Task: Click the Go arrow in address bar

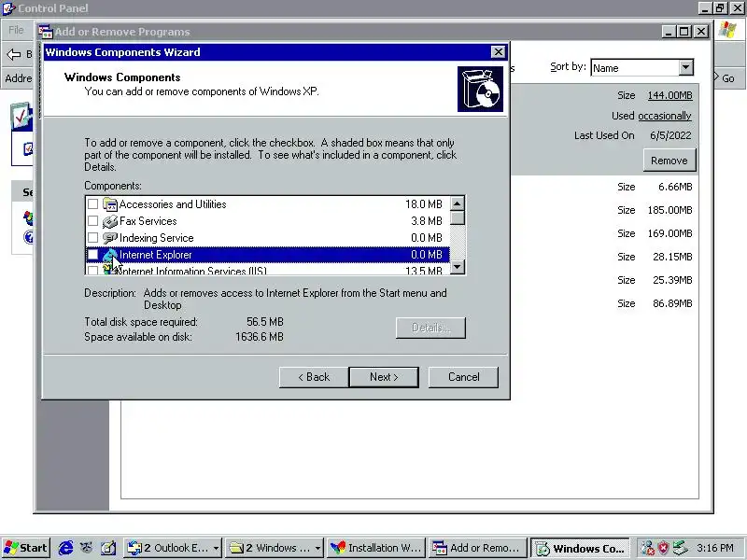Action: pos(716,77)
